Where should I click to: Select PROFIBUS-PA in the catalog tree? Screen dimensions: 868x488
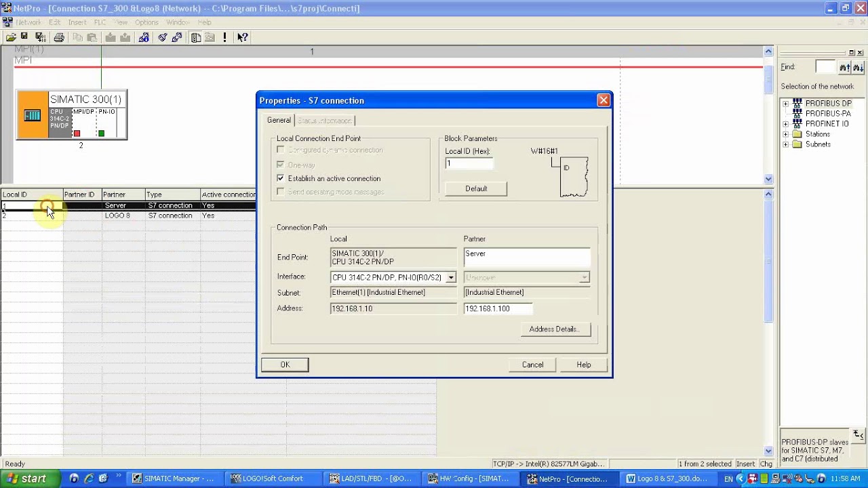point(828,114)
